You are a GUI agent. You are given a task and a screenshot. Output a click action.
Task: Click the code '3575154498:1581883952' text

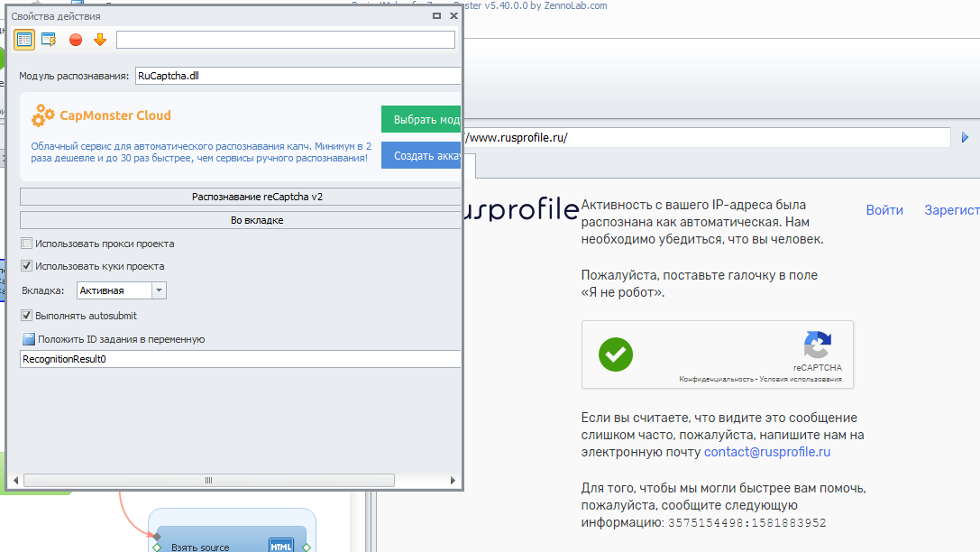tap(746, 522)
